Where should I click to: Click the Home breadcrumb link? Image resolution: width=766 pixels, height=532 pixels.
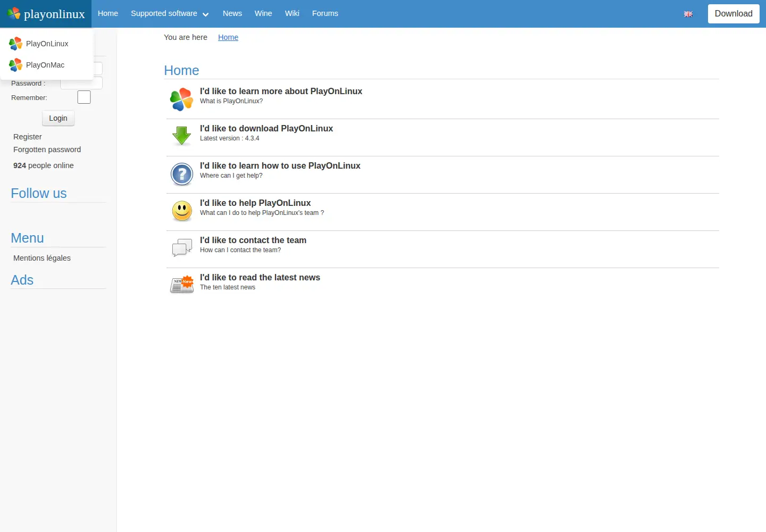tap(228, 37)
